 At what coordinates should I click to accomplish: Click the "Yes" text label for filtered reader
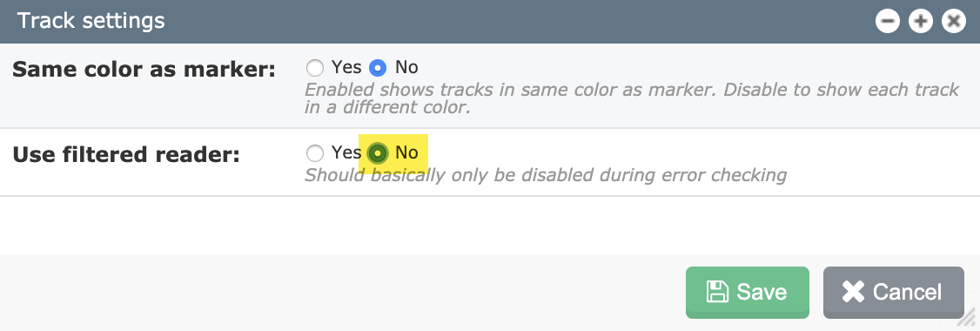tap(346, 152)
